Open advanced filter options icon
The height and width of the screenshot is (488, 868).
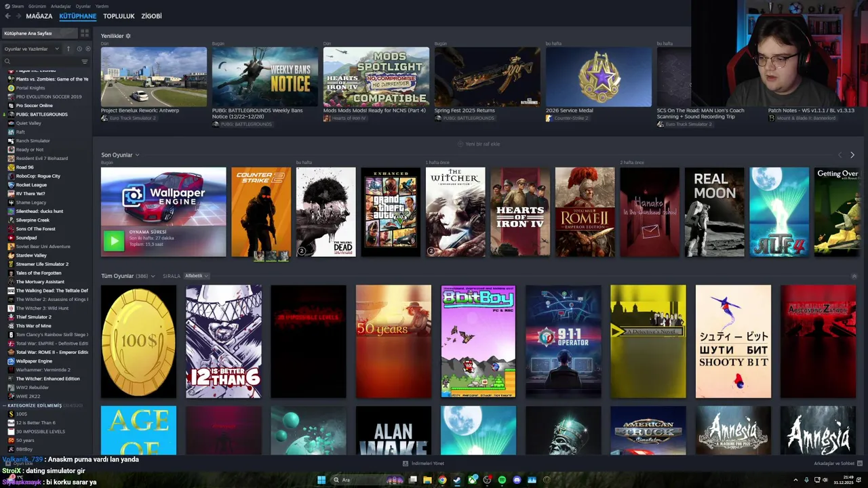85,62
